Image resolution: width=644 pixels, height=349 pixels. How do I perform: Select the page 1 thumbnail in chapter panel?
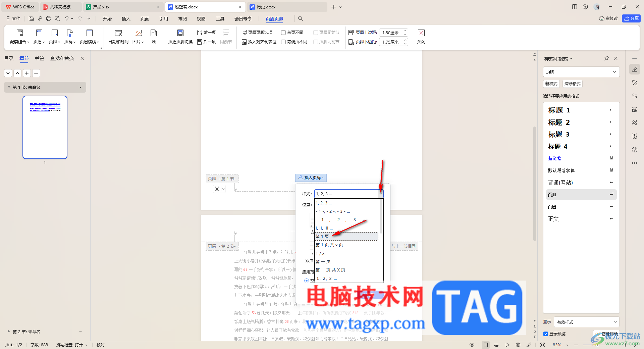click(x=45, y=128)
